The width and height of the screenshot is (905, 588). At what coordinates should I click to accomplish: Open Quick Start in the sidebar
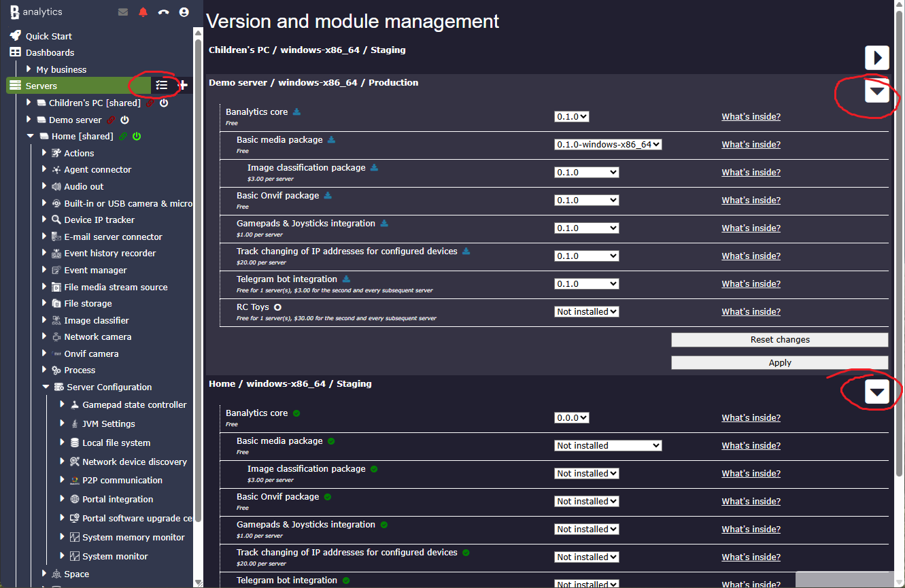click(48, 37)
